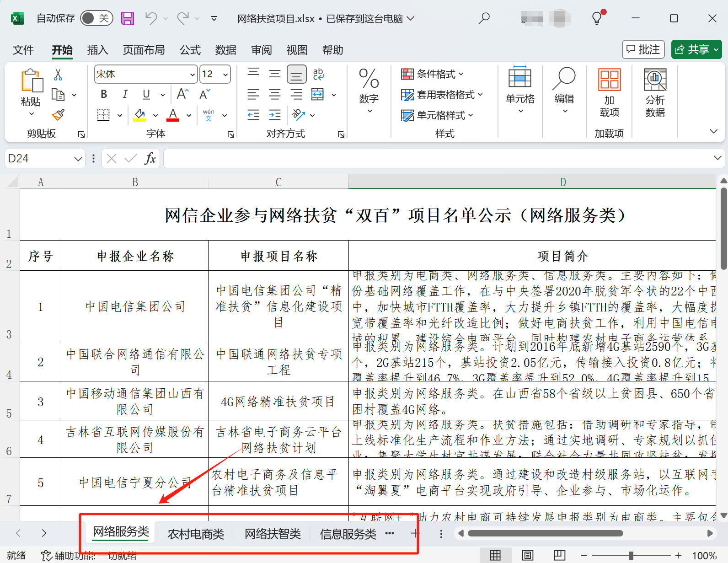
Task: Click the zoom slider handle
Action: click(x=631, y=556)
